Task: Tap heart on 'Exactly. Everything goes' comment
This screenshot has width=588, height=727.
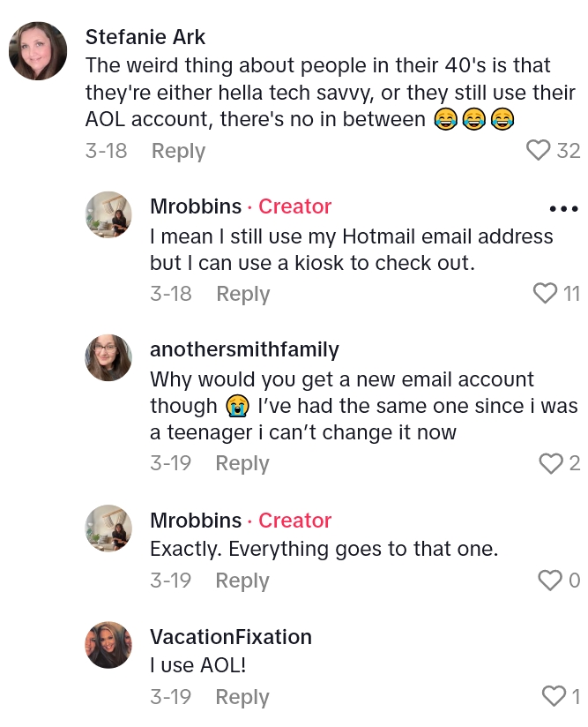Action: 550,581
